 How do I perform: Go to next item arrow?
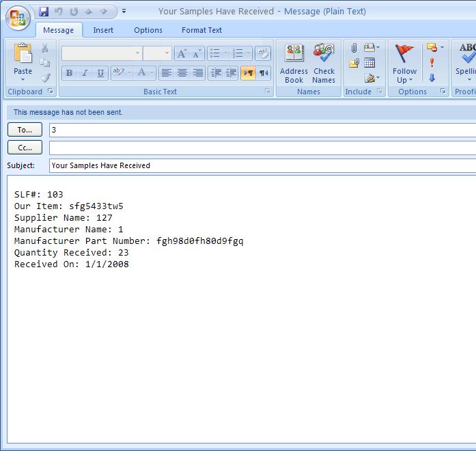[x=104, y=12]
